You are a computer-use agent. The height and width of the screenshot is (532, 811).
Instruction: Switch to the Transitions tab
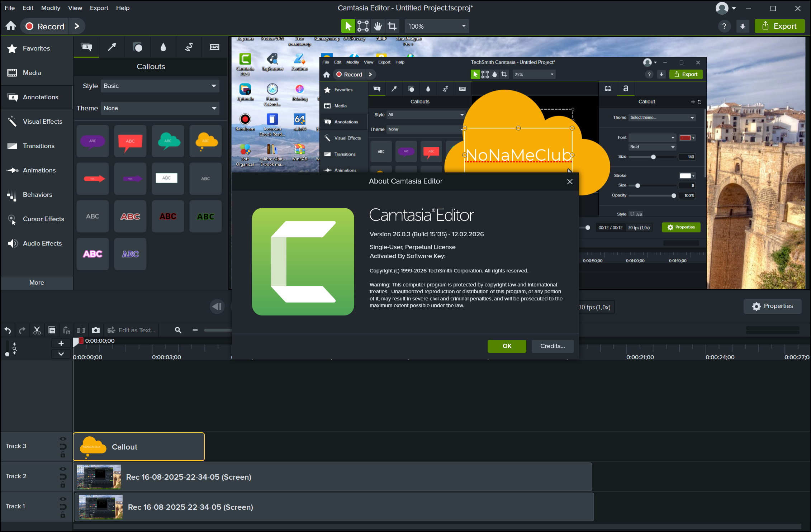tap(38, 146)
